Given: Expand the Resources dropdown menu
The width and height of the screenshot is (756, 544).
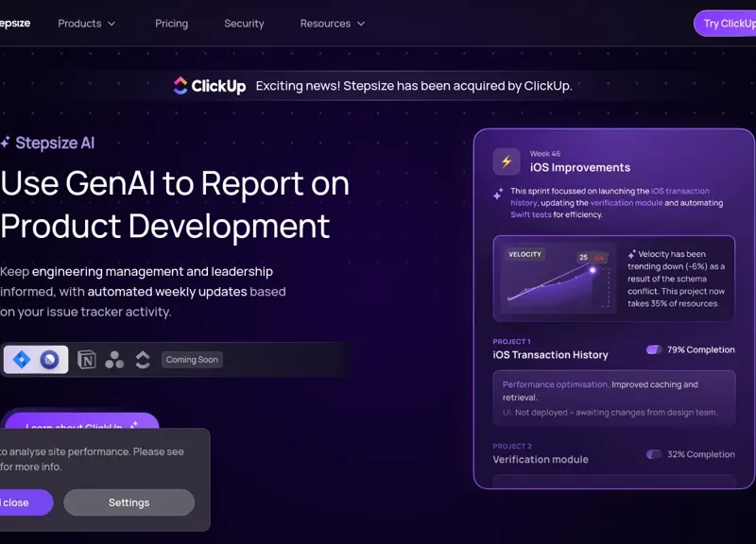Looking at the screenshot, I should tap(332, 24).
